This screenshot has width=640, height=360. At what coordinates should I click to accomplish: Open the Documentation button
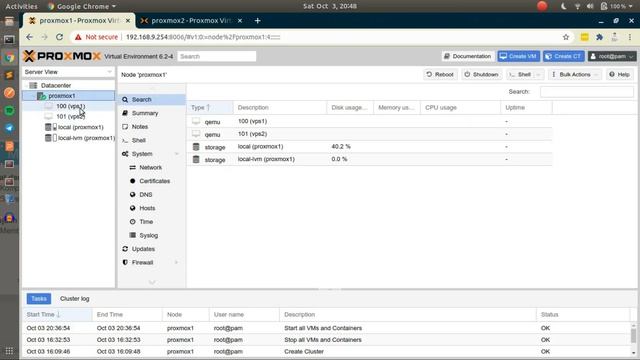[x=468, y=56]
